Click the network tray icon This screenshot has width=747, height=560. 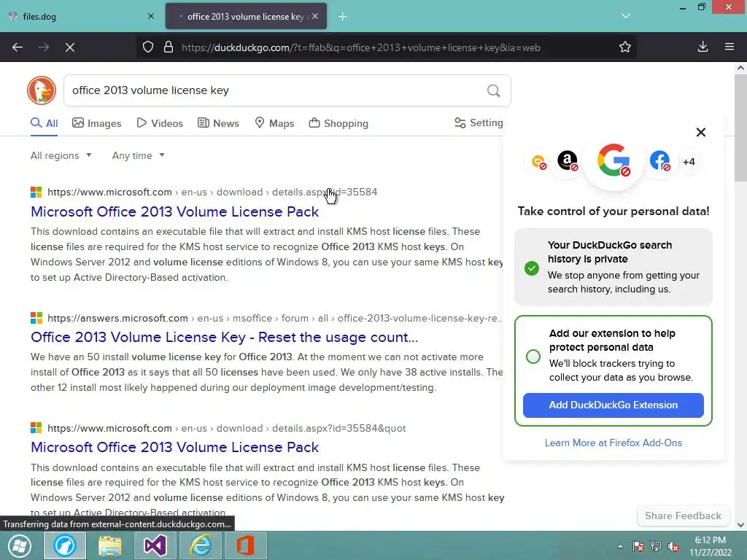pyautogui.click(x=656, y=546)
